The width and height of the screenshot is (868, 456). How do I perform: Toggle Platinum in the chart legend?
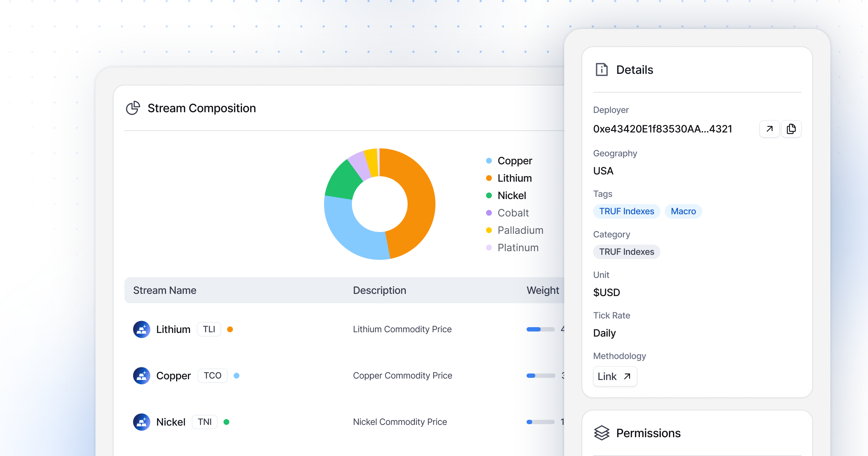click(x=512, y=248)
